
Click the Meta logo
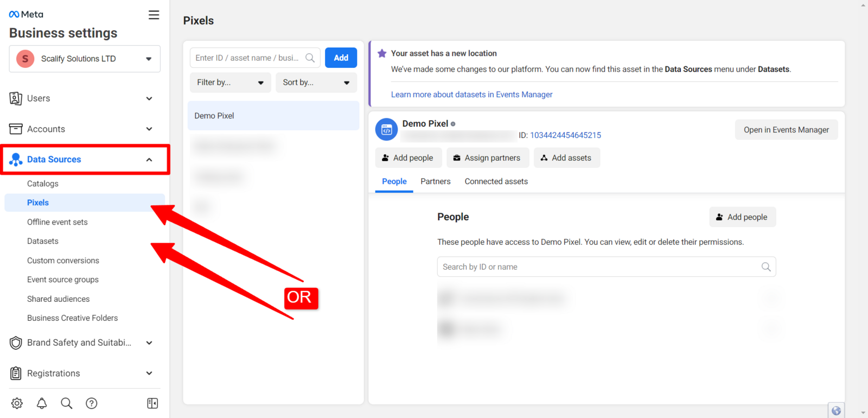point(26,14)
